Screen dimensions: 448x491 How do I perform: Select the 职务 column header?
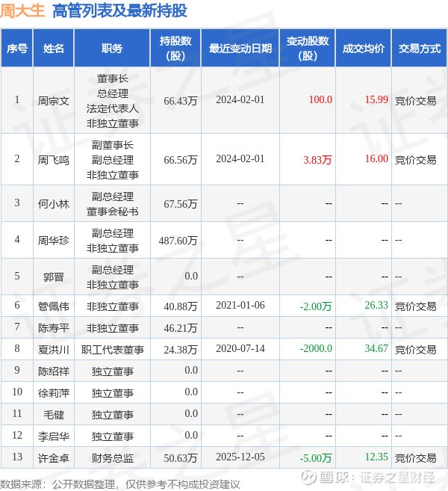coord(112,49)
